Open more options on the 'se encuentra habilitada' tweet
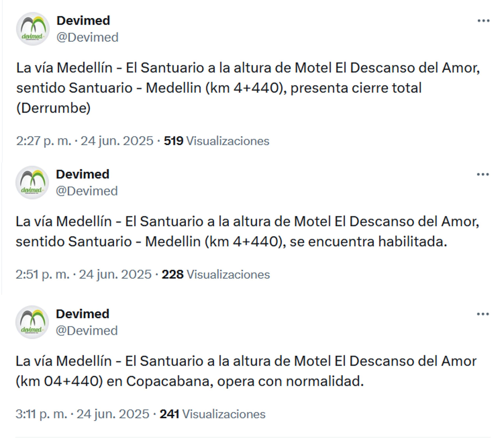 [x=483, y=174]
